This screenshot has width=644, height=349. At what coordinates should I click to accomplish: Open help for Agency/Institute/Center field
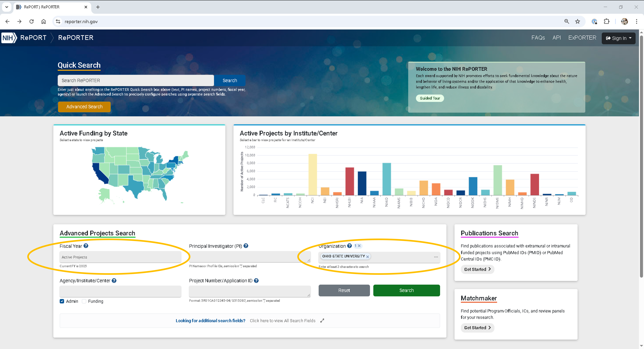(114, 281)
